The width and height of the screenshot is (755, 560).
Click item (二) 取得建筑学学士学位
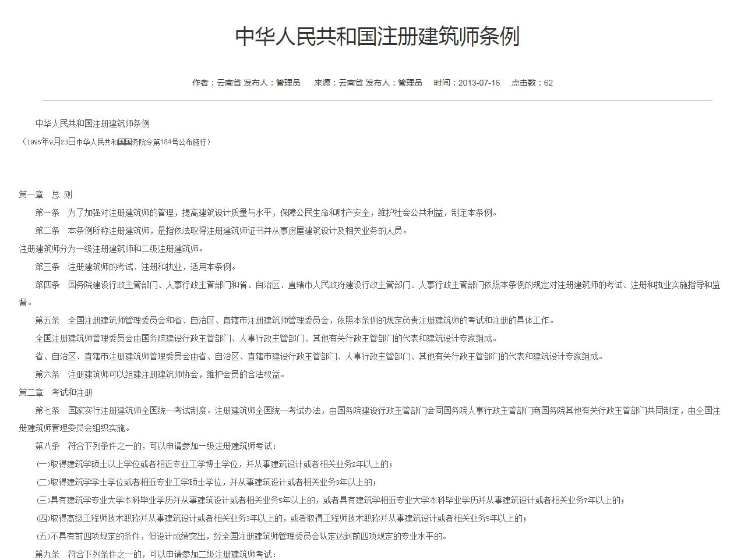pyautogui.click(x=206, y=483)
